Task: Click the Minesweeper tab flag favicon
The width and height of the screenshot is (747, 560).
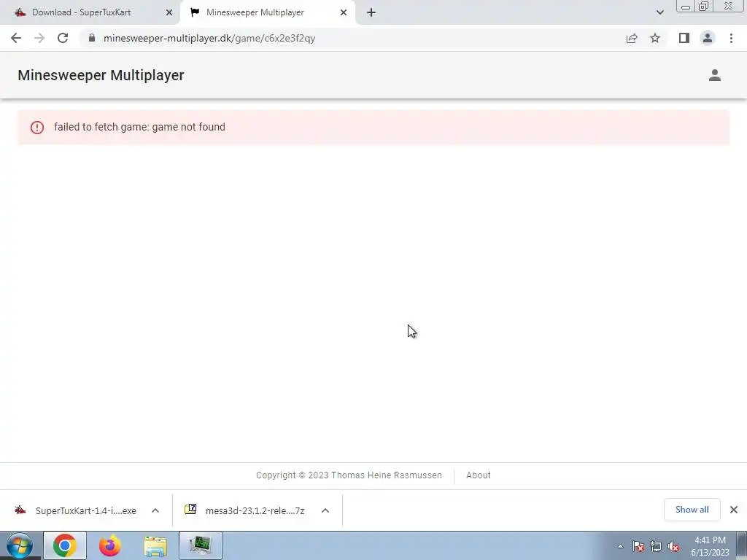Action: pos(195,12)
